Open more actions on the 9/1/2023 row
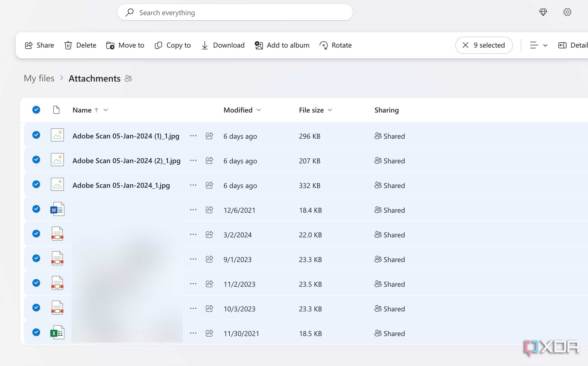 [193, 259]
